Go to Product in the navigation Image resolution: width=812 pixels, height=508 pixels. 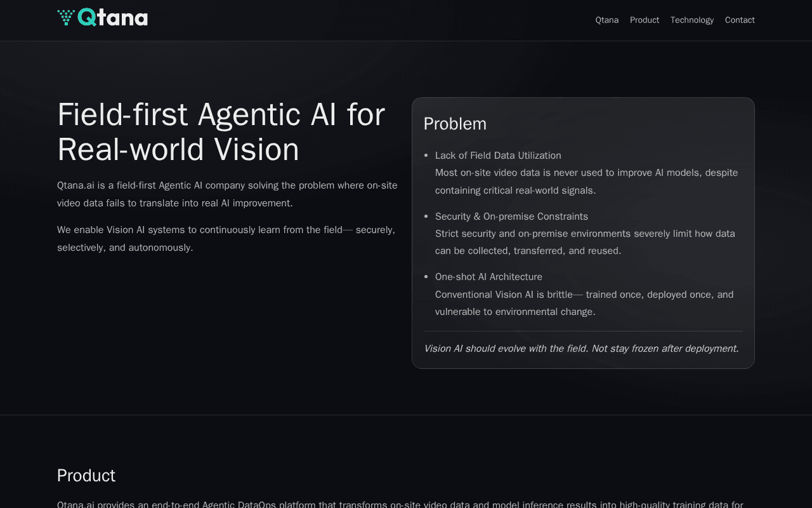tap(645, 20)
